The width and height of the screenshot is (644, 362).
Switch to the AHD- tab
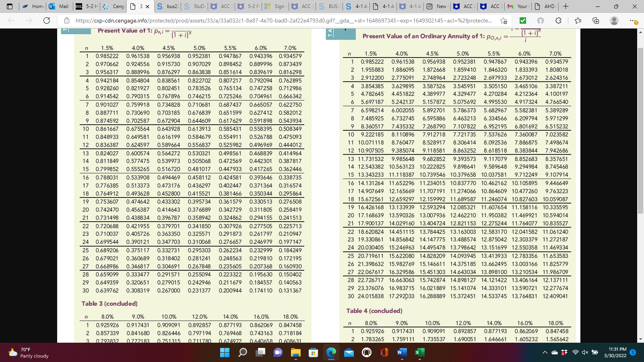pyautogui.click(x=545, y=6)
